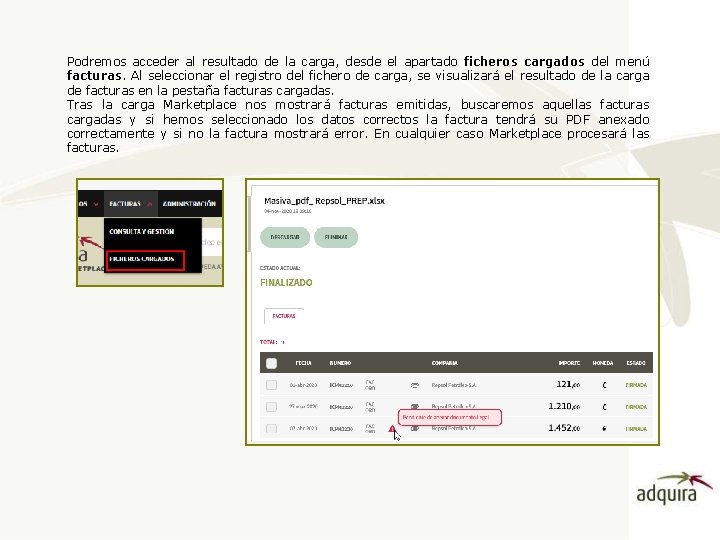The width and height of the screenshot is (720, 540).
Task: Sort by the NUMERO column header
Action: 340,363
